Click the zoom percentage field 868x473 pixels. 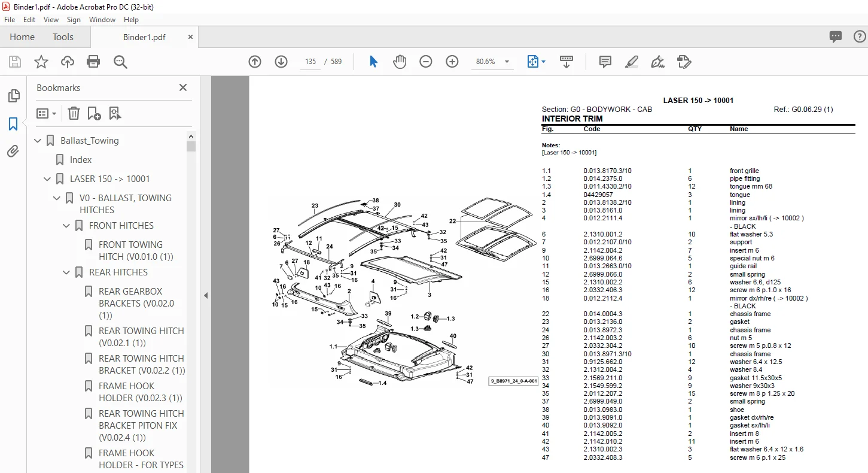pos(485,62)
